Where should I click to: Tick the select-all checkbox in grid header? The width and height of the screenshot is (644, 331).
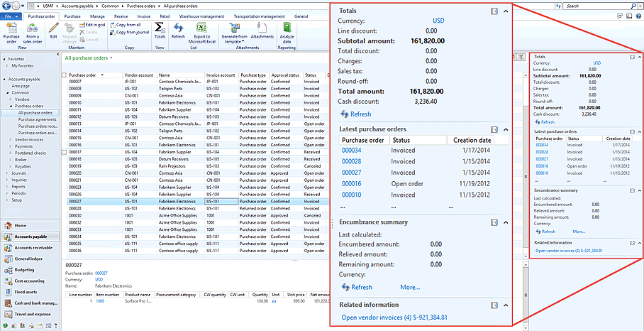(64, 75)
